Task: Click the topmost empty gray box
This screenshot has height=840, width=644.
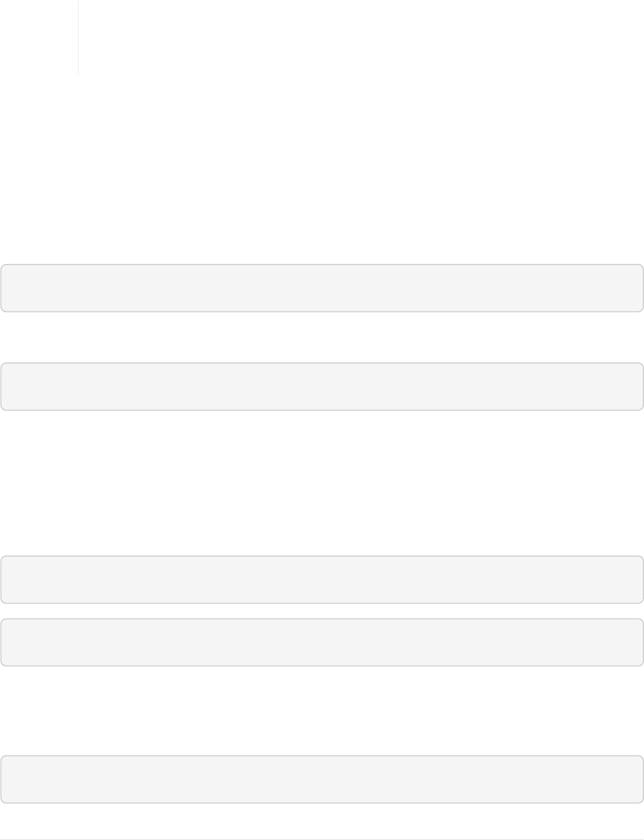Action: tap(322, 288)
